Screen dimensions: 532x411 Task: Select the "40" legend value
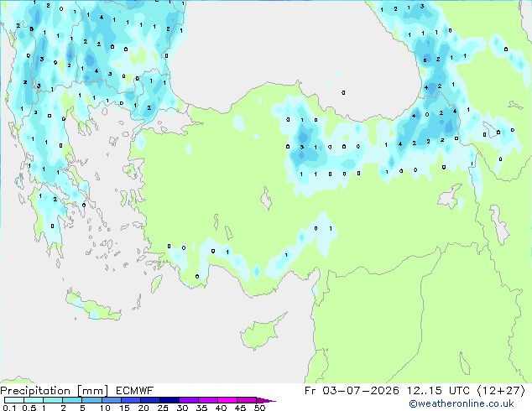[221, 408]
